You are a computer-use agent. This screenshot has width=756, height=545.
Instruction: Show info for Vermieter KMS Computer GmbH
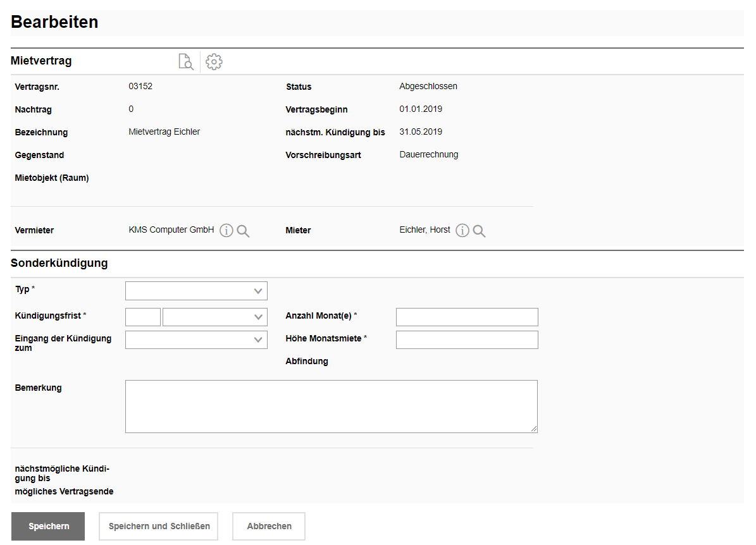coord(226,231)
